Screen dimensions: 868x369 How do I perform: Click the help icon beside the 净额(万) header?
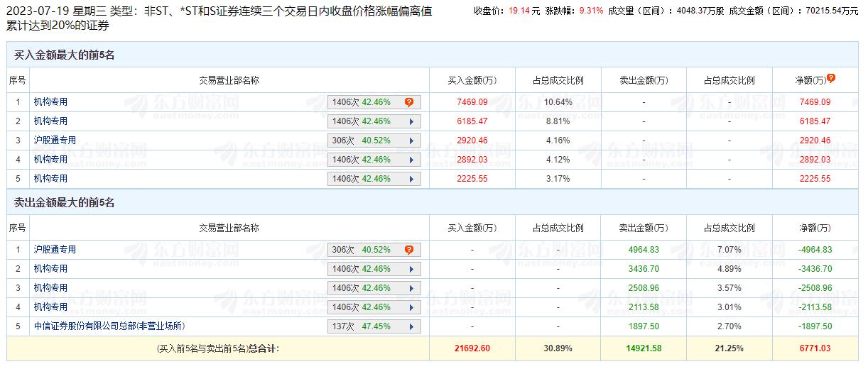[831, 78]
